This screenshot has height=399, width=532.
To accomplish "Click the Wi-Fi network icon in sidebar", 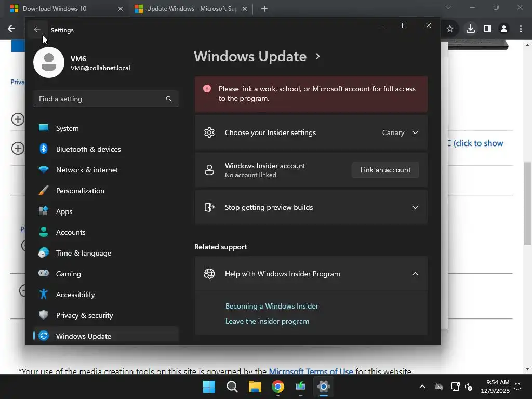I will (x=44, y=169).
